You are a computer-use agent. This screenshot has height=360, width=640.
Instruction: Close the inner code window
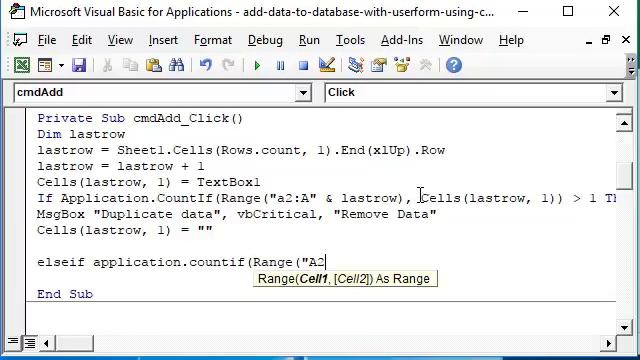[626, 40]
